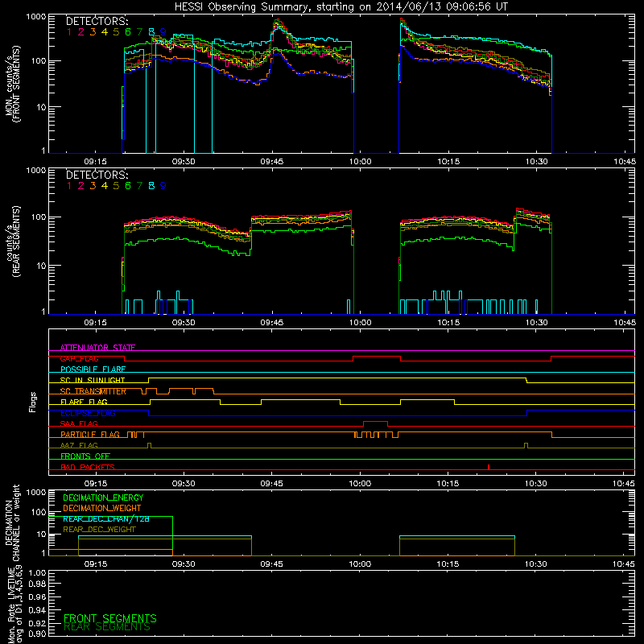Click the SC_TRANSMITTER flag label
This screenshot has height=644, width=644.
point(93,391)
